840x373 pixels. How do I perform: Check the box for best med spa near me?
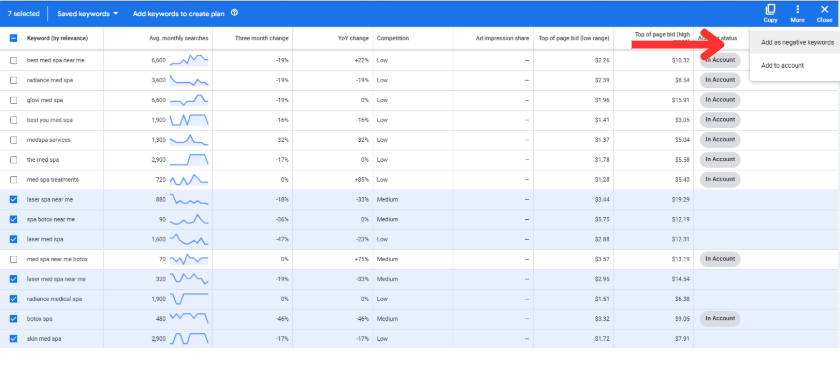(x=13, y=61)
